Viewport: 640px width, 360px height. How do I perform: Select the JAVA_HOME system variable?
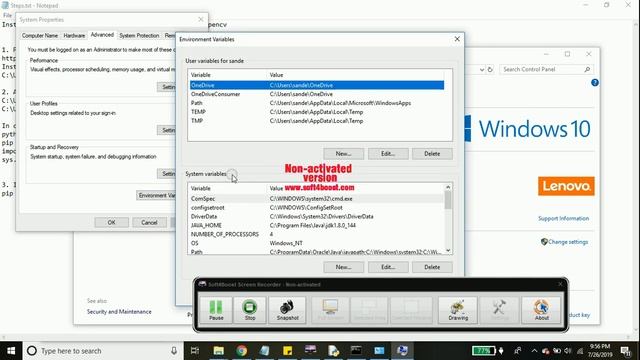click(317, 225)
